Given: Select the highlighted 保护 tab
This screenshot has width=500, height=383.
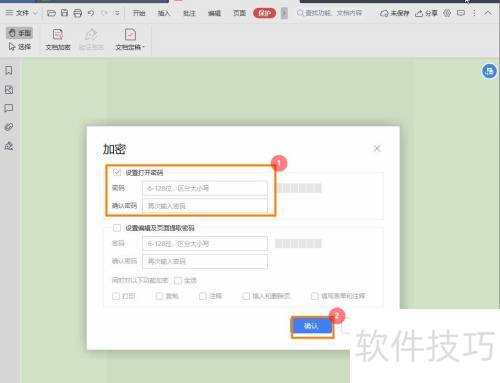Looking at the screenshot, I should click(264, 13).
